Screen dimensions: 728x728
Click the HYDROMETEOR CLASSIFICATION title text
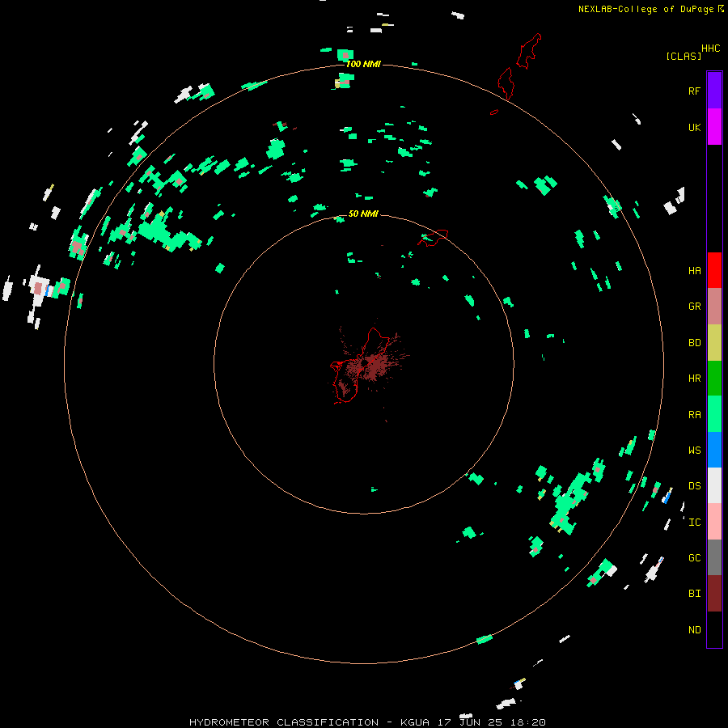(284, 722)
